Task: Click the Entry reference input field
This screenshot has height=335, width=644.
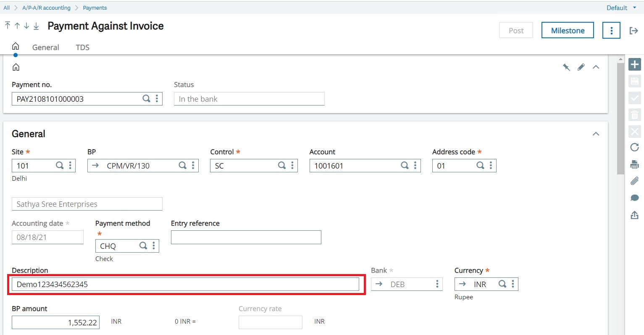Action: (x=246, y=237)
